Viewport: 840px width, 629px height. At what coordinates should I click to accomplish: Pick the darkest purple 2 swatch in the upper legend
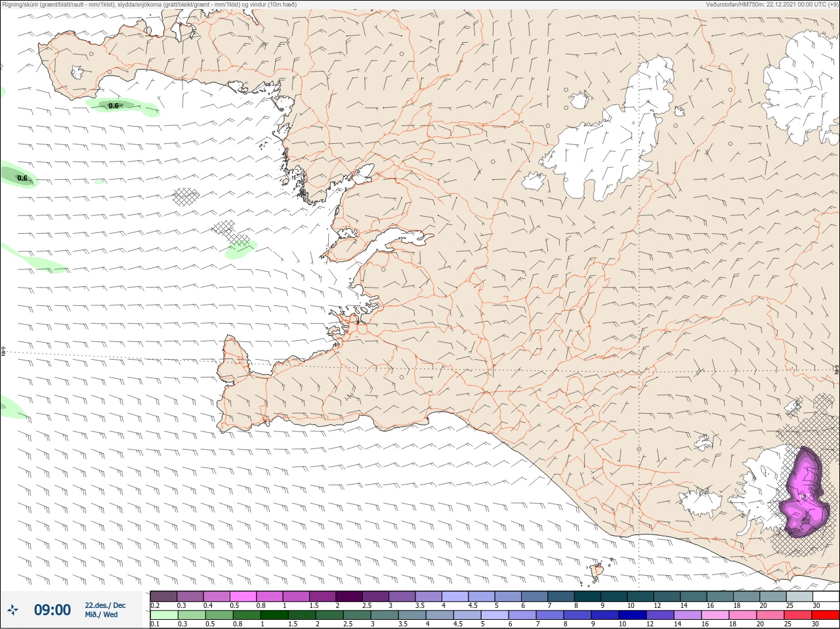349,596
